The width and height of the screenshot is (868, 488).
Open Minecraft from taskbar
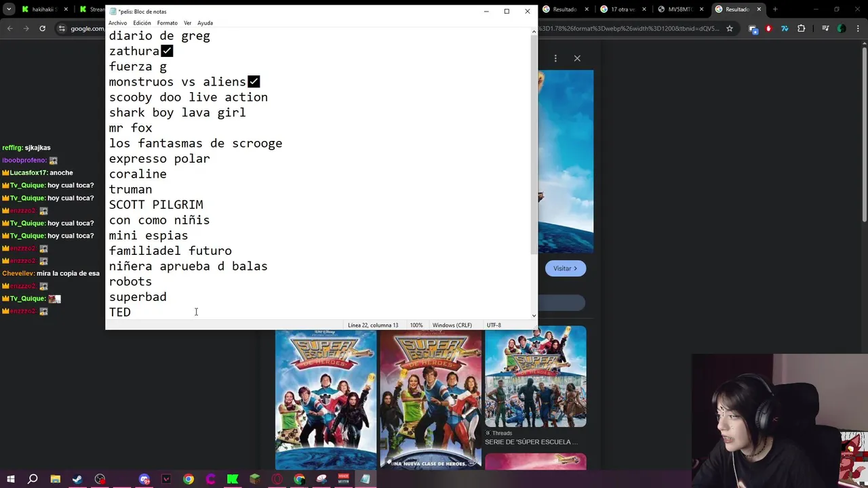(255, 479)
